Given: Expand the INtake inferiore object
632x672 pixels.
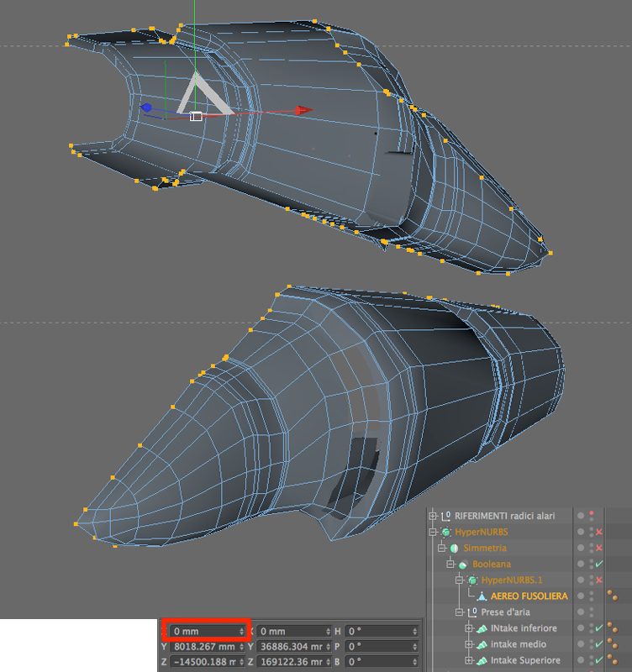Looking at the screenshot, I should click(x=469, y=628).
